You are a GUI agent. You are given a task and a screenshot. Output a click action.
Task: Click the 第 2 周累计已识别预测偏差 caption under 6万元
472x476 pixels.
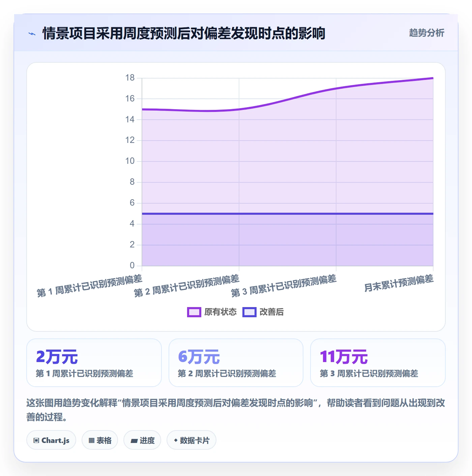[x=227, y=374]
